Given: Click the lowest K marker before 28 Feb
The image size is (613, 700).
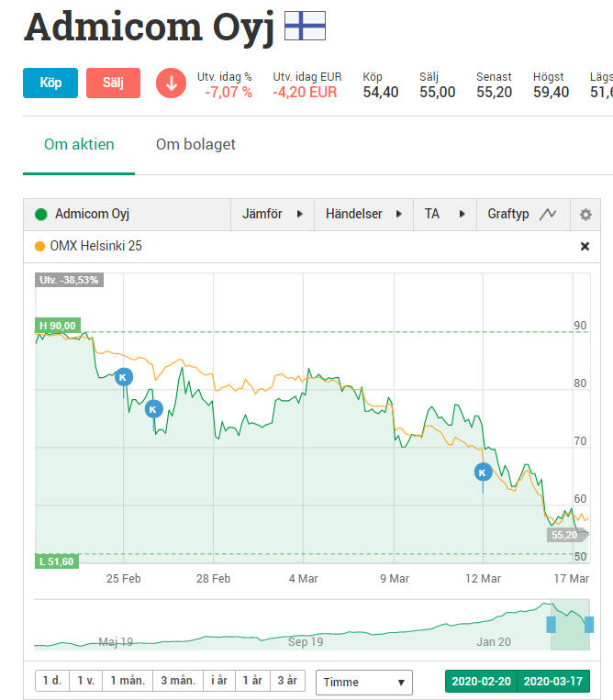Looking at the screenshot, I should 153,409.
